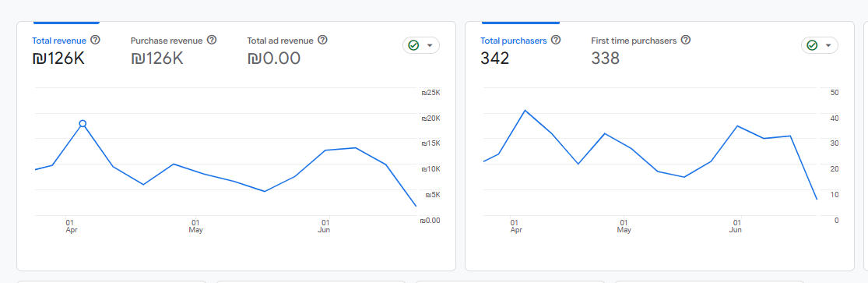Click green check status icon in revenue card
The image size is (868, 283).
[x=413, y=45]
